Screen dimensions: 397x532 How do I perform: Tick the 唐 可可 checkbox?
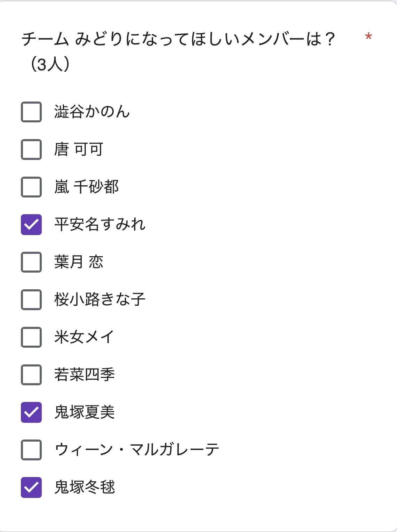(x=31, y=150)
